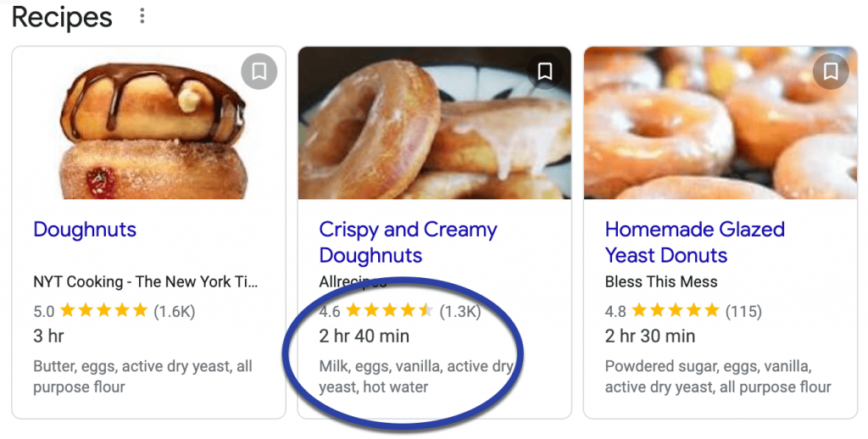Click the 5.0 star rating for Doughnuts

(114, 311)
